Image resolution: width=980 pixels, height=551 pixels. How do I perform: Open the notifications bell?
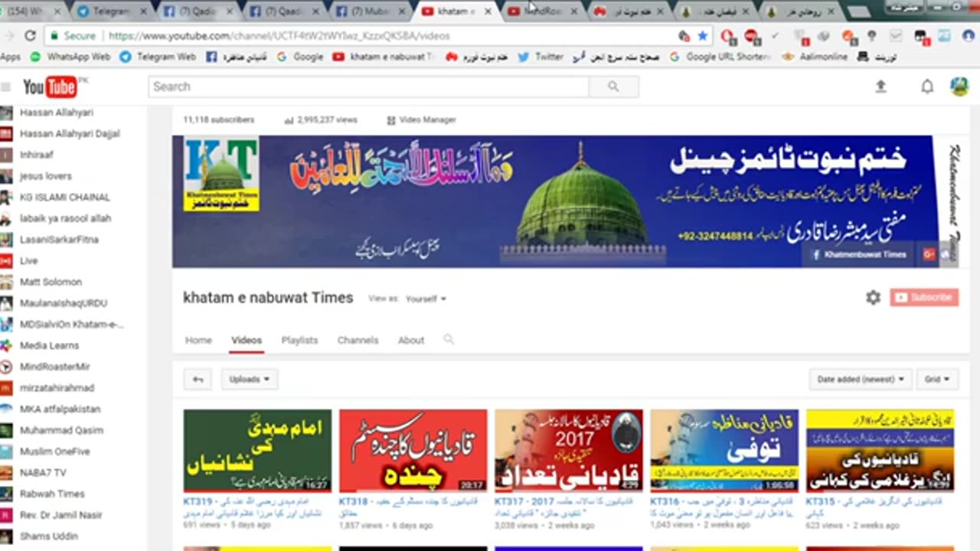point(927,87)
